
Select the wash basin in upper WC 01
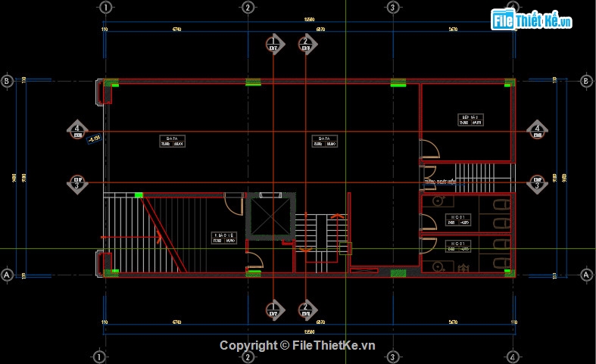[x=439, y=201]
